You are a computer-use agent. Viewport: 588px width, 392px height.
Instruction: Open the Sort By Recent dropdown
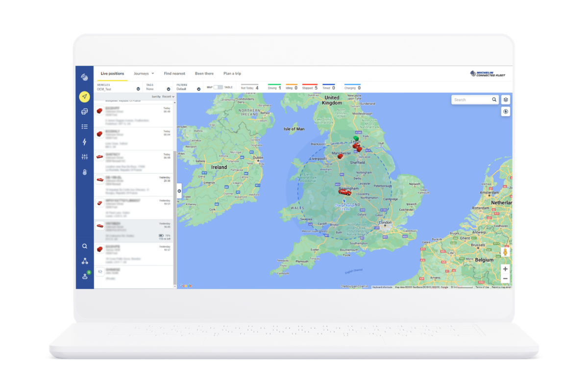coord(168,97)
